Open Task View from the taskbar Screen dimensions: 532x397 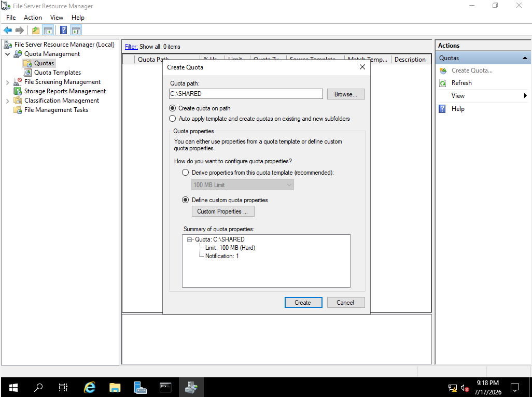63,387
